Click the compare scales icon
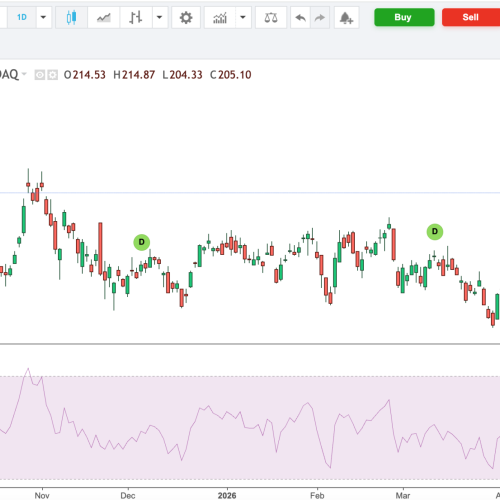 [x=271, y=17]
